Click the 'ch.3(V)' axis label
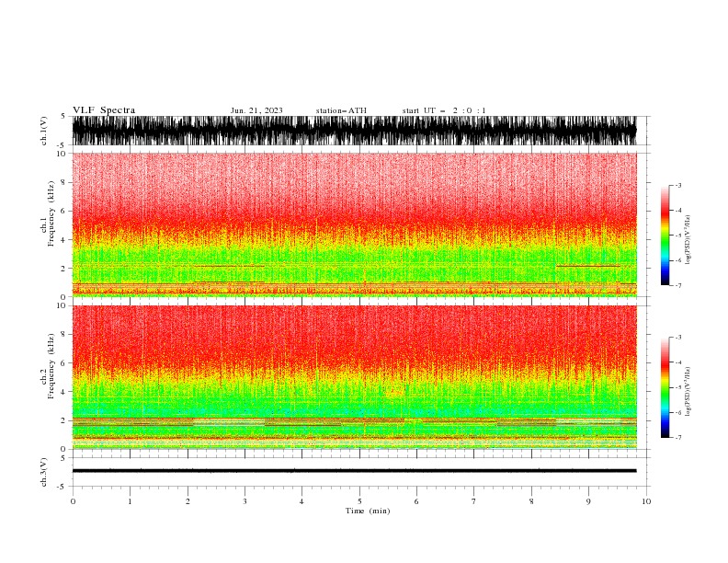Viewport: 728px width, 563px height. pyautogui.click(x=44, y=472)
